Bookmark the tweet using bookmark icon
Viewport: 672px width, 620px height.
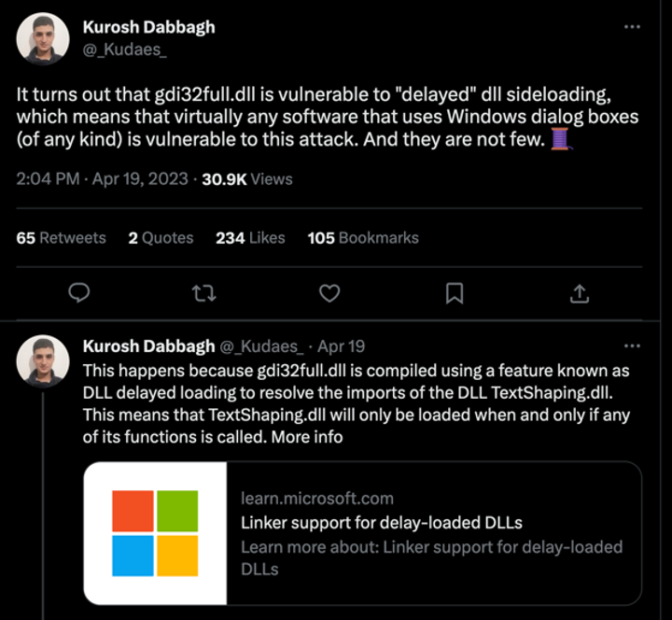pos(454,293)
